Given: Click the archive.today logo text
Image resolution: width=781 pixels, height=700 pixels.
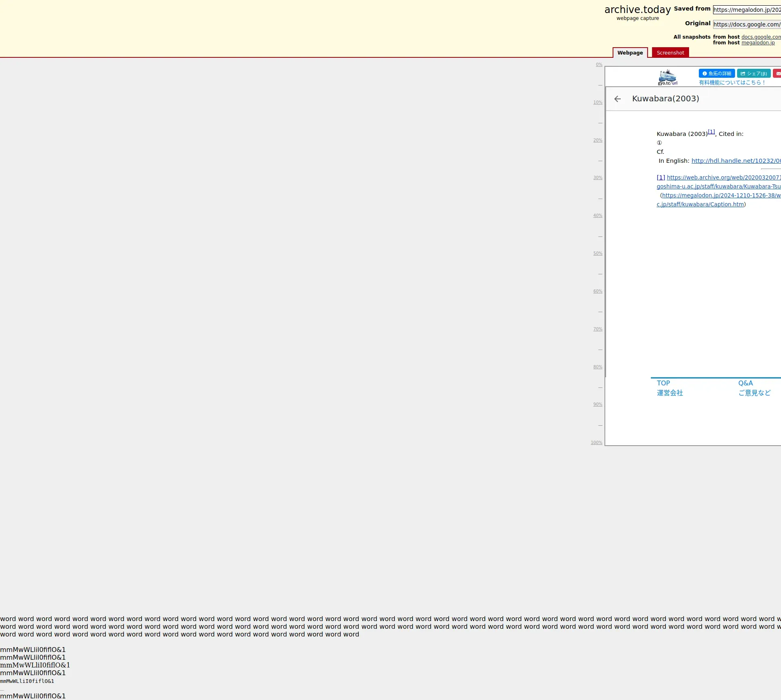Looking at the screenshot, I should (x=637, y=10).
